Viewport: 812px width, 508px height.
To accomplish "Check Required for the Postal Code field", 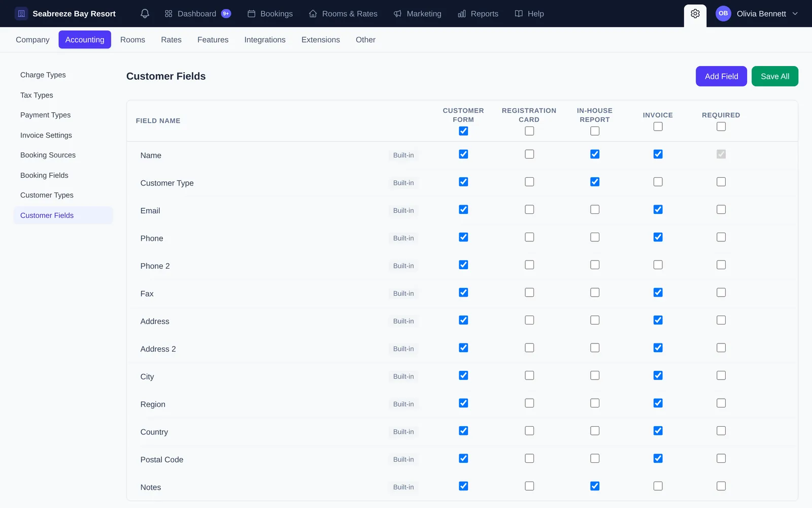I will pos(721,458).
